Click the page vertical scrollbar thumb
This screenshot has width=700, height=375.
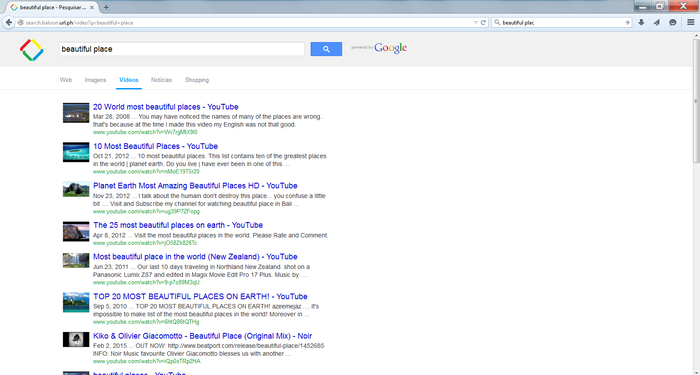pyautogui.click(x=696, y=101)
